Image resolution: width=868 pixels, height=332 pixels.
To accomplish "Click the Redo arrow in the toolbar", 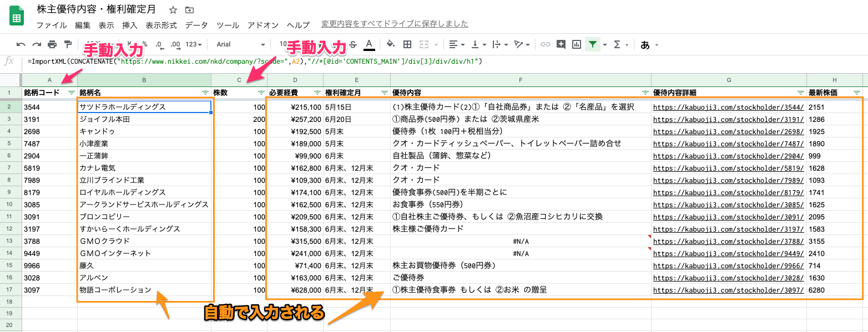I will pyautogui.click(x=37, y=44).
